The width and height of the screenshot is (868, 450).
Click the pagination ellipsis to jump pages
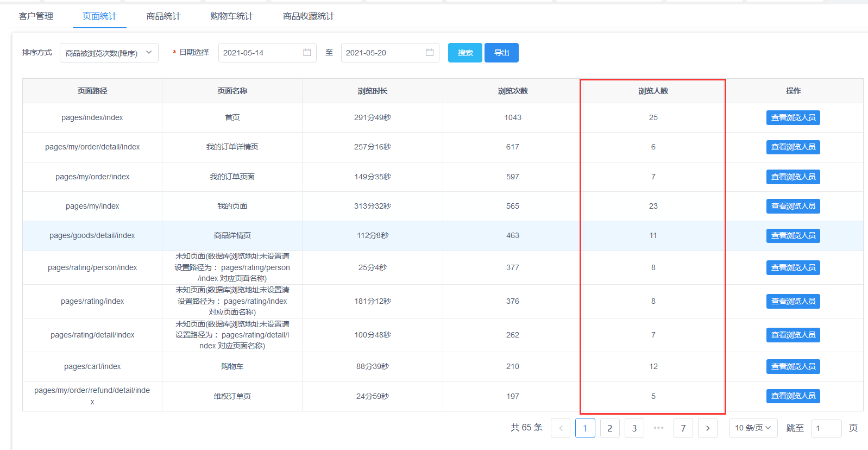[x=658, y=428]
